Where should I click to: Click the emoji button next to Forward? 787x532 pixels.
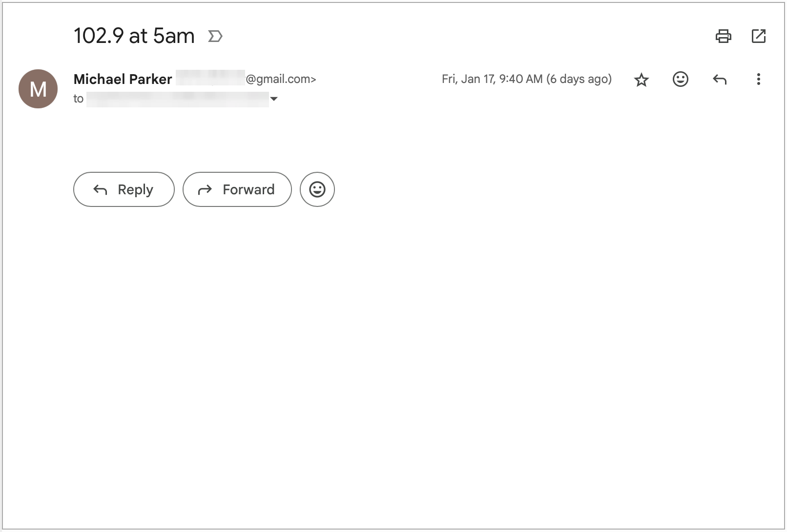[317, 189]
